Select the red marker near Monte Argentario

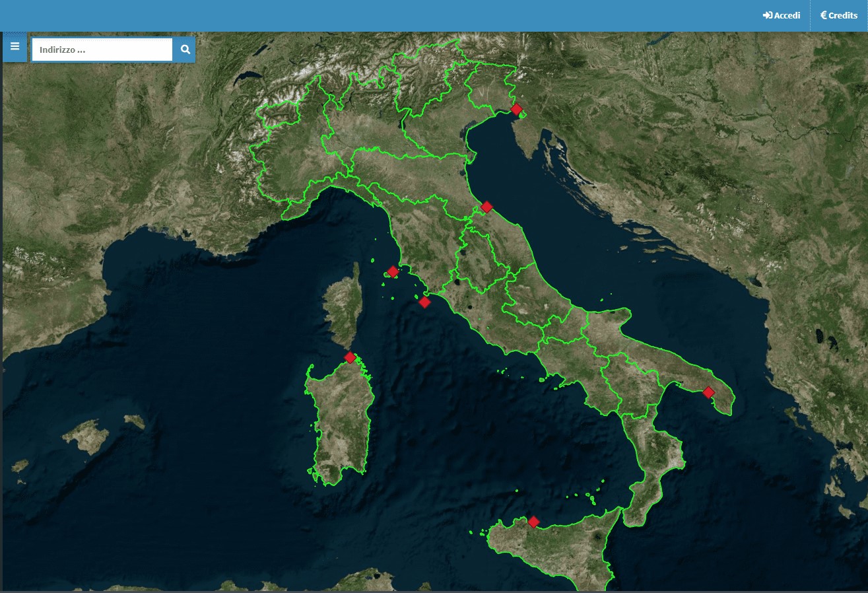pyautogui.click(x=424, y=302)
